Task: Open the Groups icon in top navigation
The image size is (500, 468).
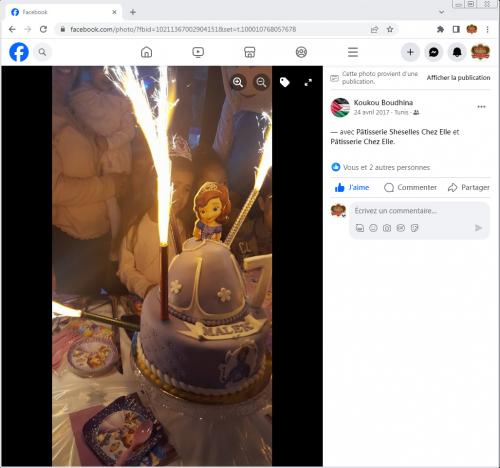Action: tap(301, 52)
